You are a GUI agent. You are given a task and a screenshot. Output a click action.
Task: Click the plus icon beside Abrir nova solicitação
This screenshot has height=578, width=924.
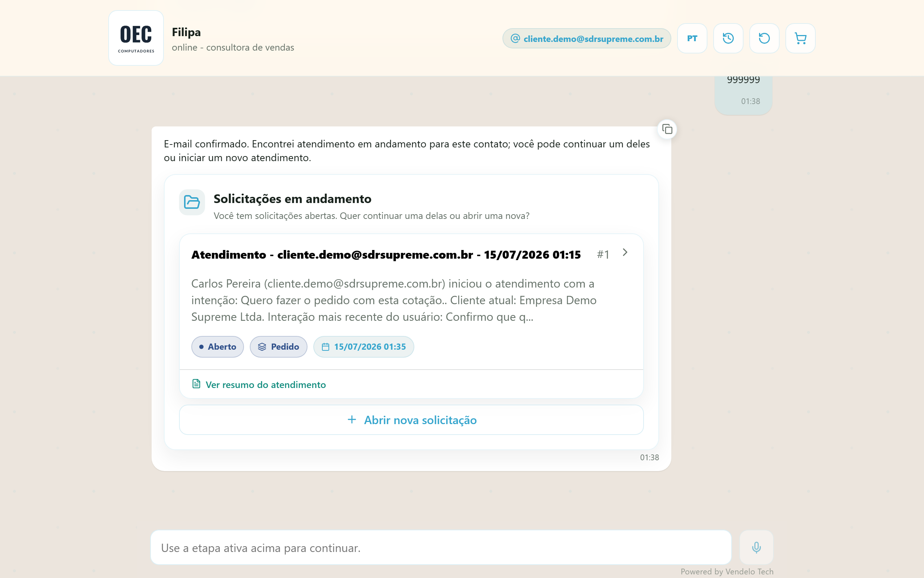pyautogui.click(x=352, y=420)
